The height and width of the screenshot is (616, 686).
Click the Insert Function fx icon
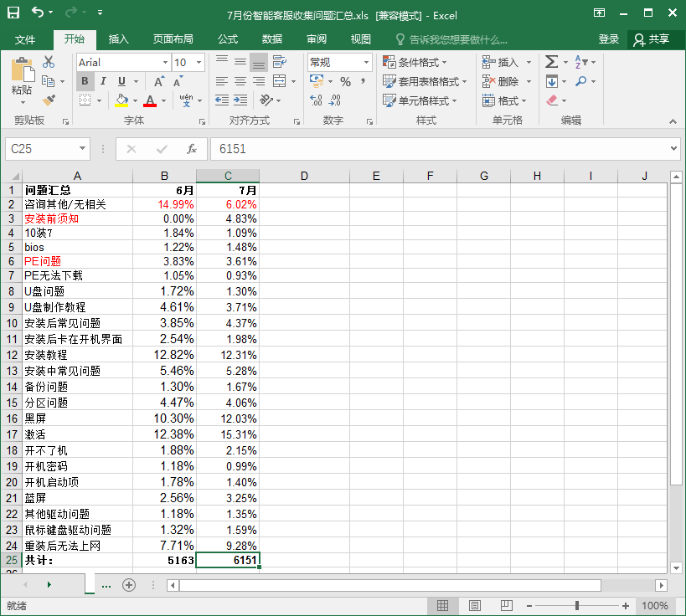pyautogui.click(x=192, y=149)
